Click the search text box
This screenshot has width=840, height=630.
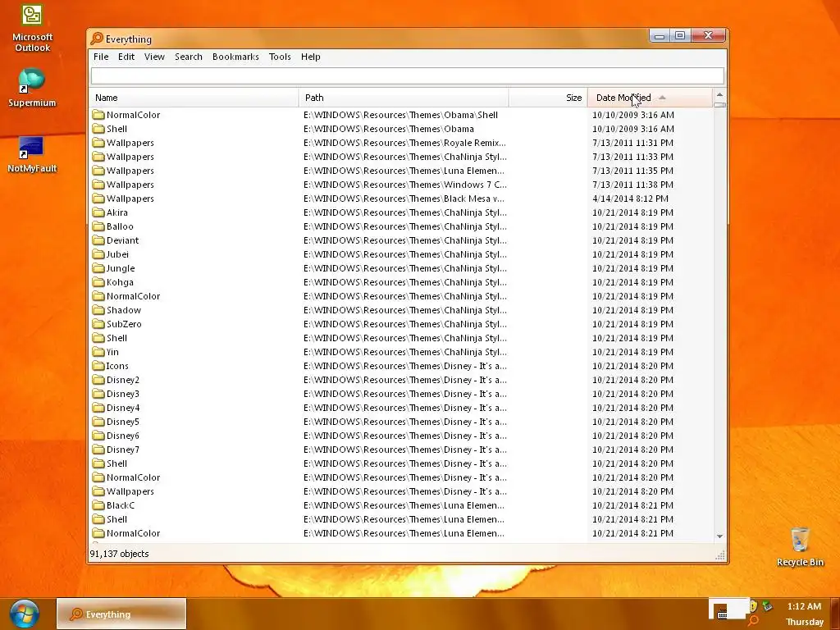click(407, 75)
